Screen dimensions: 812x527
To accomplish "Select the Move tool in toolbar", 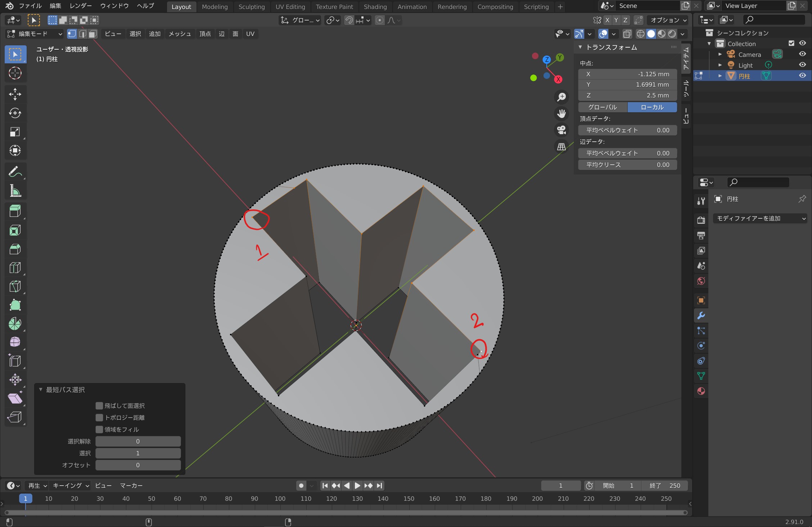I will click(15, 94).
